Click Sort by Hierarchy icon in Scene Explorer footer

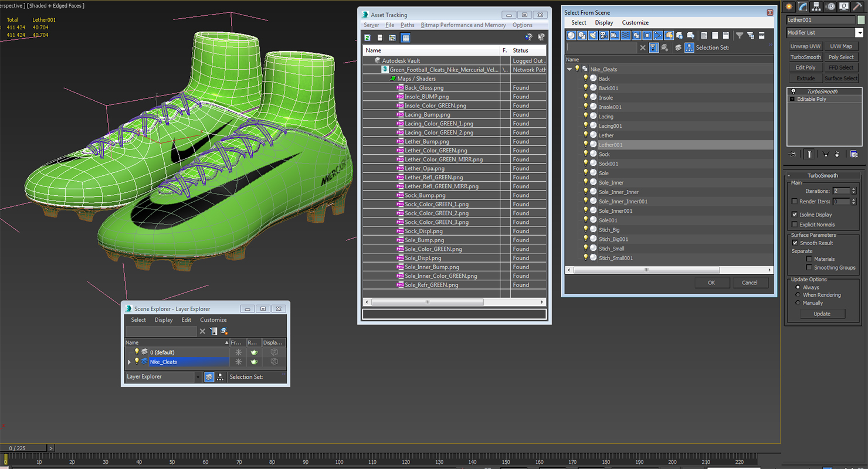[x=220, y=377]
